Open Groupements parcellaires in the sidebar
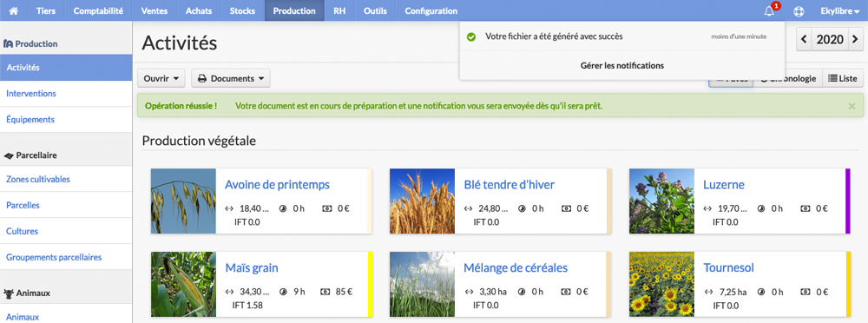The width and height of the screenshot is (868, 323). tap(66, 257)
